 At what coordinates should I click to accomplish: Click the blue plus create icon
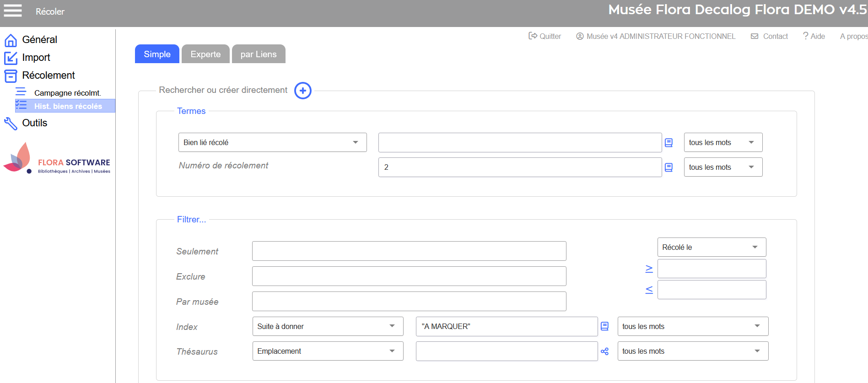[x=302, y=91]
